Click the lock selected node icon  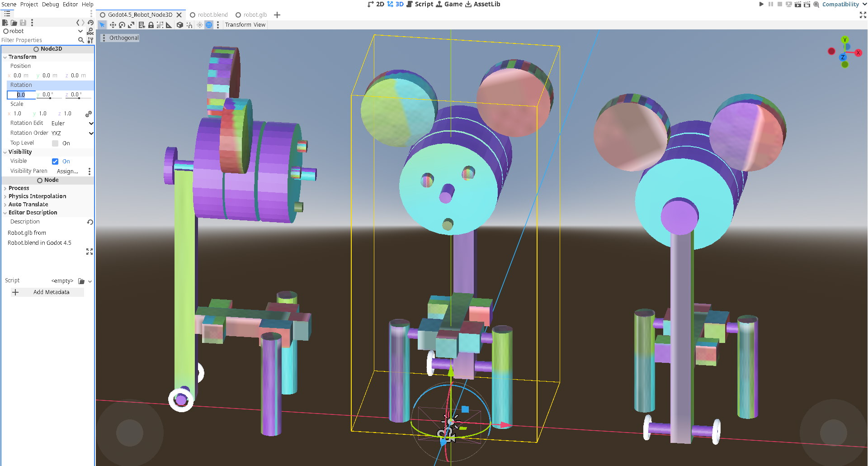(151, 25)
